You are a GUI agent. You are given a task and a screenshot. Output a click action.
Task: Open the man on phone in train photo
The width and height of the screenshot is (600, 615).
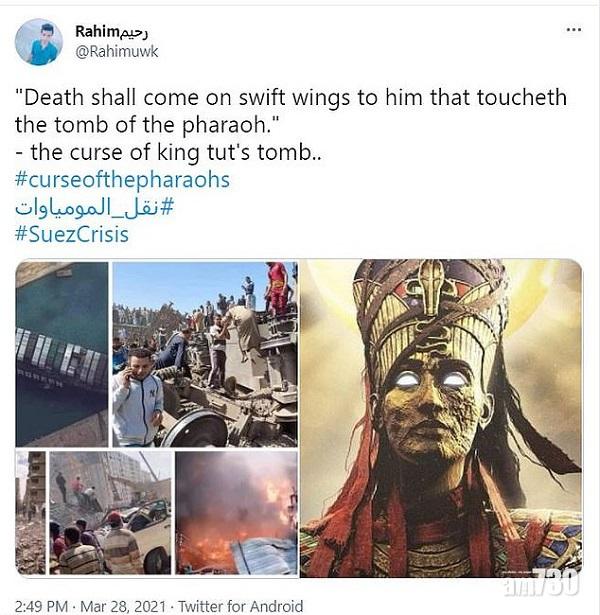pos(137,397)
